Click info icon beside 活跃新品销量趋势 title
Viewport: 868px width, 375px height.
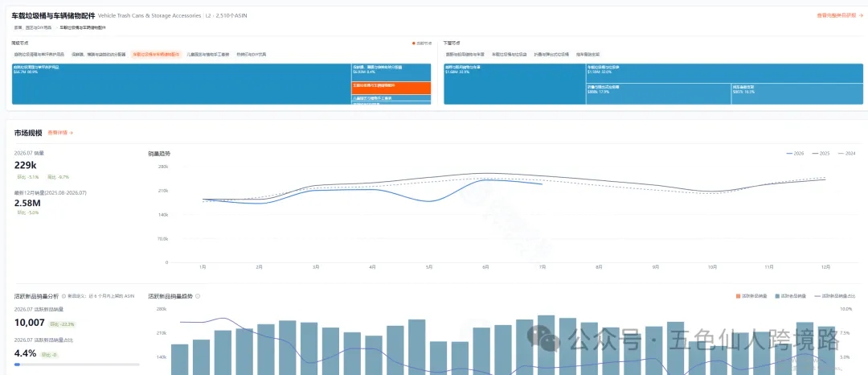199,296
